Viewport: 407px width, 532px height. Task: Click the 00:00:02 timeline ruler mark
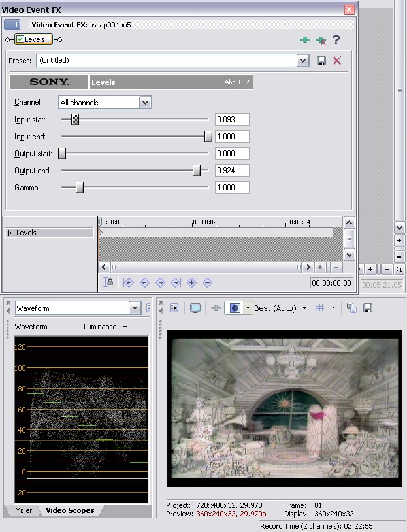tap(204, 222)
